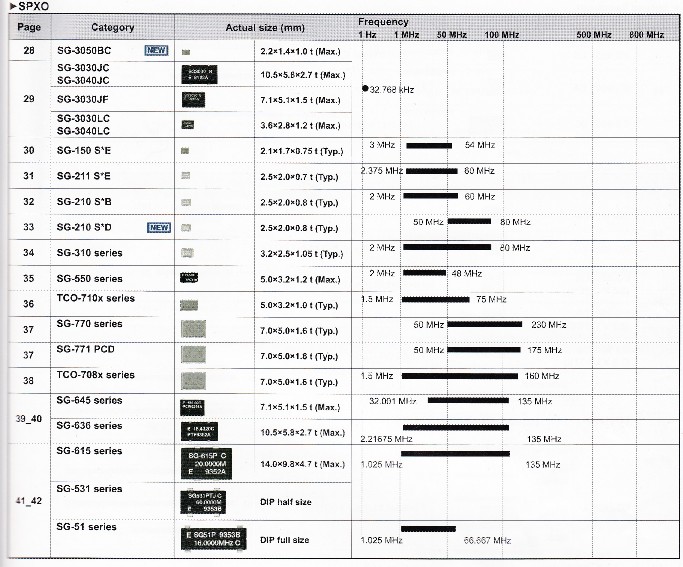Screen dimensions: 683x567
Task: Click the TCO-708x series label
Action: (96, 375)
